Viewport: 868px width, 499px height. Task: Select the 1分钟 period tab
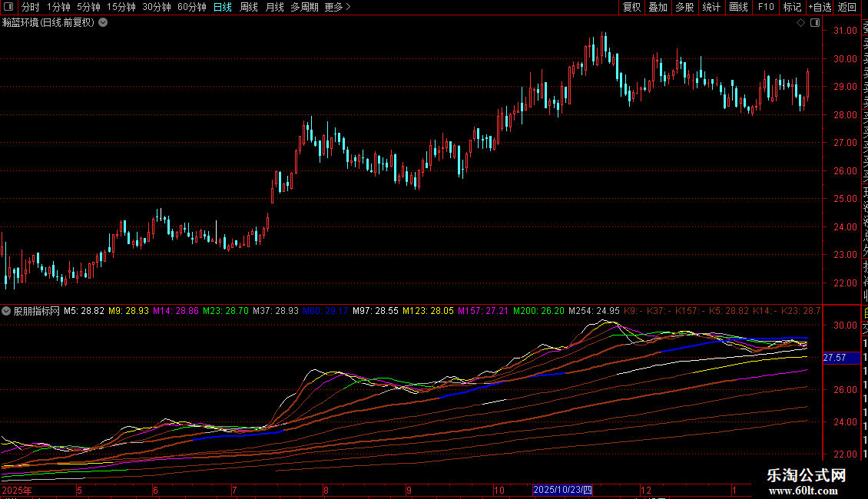click(58, 7)
